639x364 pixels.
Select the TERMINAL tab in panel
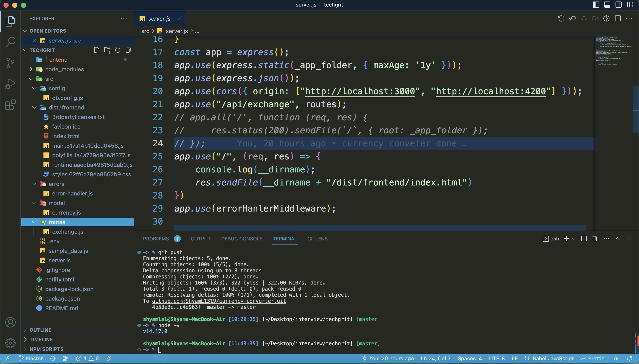tap(285, 238)
